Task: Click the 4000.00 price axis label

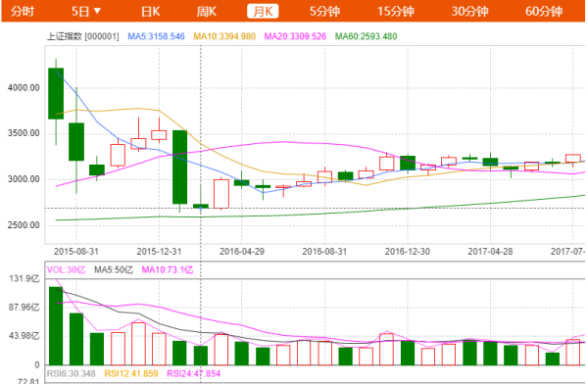Action: click(x=24, y=88)
